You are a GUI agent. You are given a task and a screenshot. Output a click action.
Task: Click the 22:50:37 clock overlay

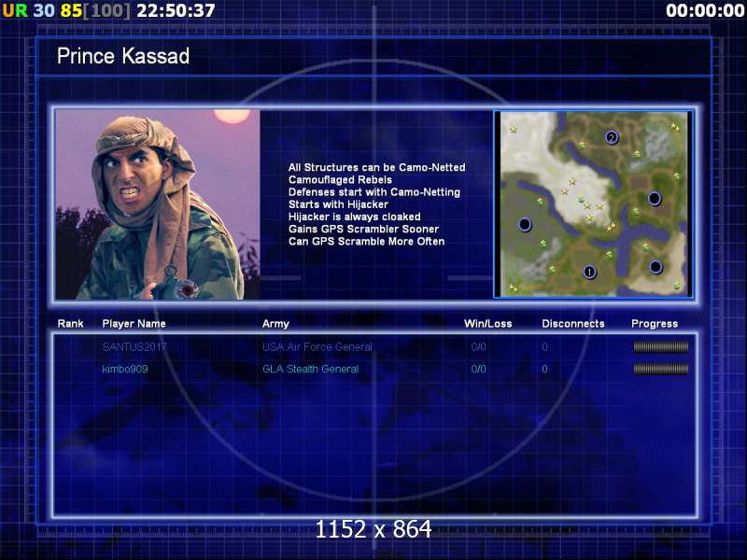176,10
